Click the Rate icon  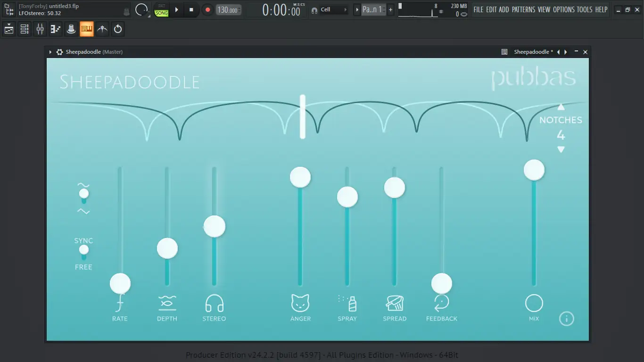tap(120, 303)
